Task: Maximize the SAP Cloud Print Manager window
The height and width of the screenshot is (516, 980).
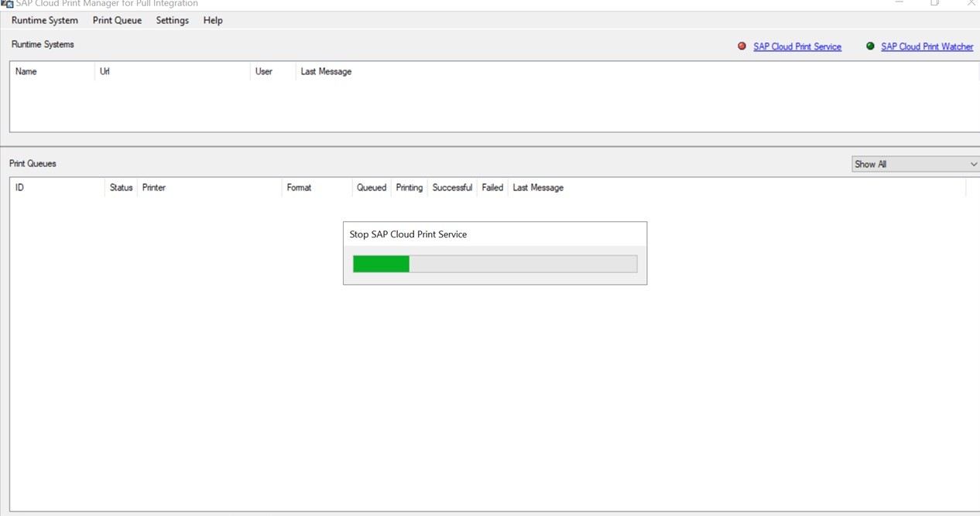Action: pyautogui.click(x=935, y=3)
